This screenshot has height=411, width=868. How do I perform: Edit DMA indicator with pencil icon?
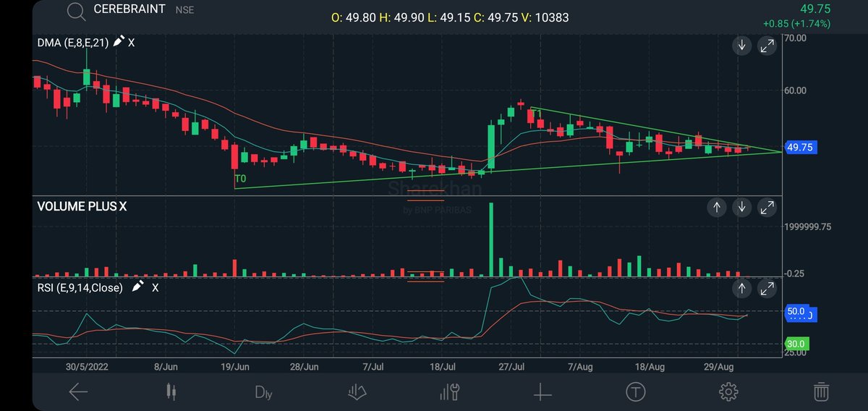[118, 41]
